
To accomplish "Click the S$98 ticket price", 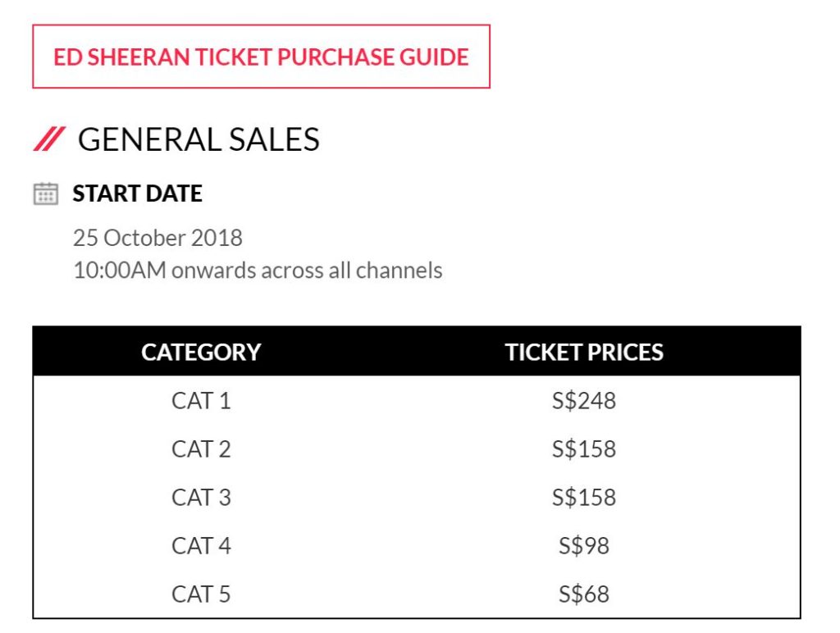I will [584, 545].
